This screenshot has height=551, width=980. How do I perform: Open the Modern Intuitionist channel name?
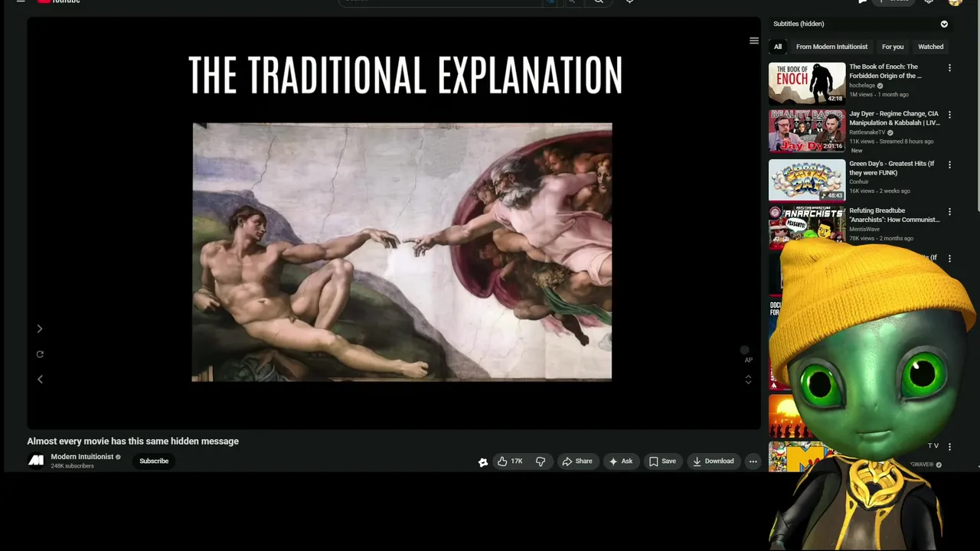point(82,457)
